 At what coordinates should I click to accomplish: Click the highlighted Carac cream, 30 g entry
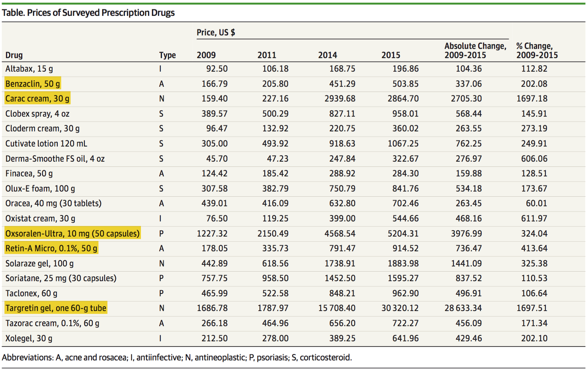click(x=37, y=98)
